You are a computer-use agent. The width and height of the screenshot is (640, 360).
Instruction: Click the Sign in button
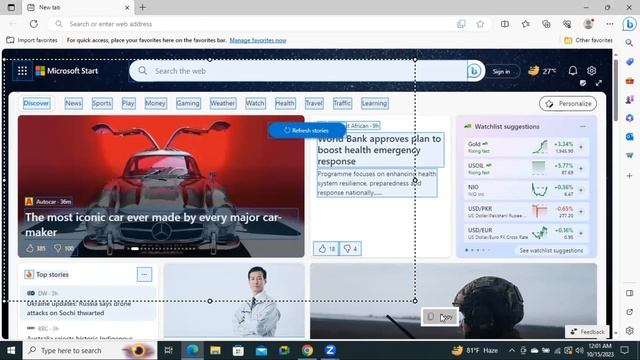(501, 71)
